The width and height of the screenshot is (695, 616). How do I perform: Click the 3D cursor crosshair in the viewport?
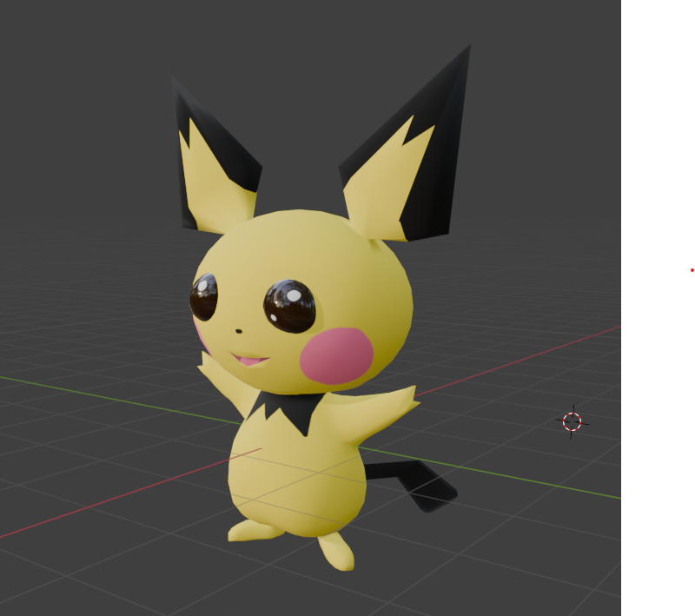pyautogui.click(x=572, y=422)
